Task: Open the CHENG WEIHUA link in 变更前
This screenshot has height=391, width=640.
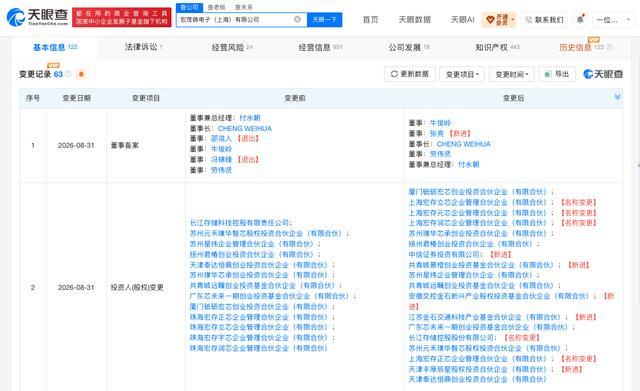Action: pos(244,128)
